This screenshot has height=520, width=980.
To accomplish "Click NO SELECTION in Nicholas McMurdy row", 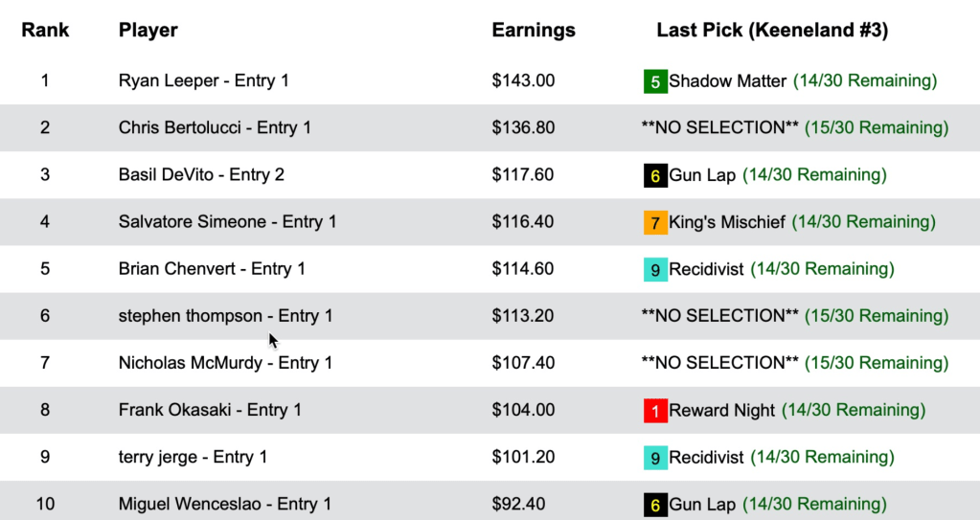I will click(x=719, y=362).
